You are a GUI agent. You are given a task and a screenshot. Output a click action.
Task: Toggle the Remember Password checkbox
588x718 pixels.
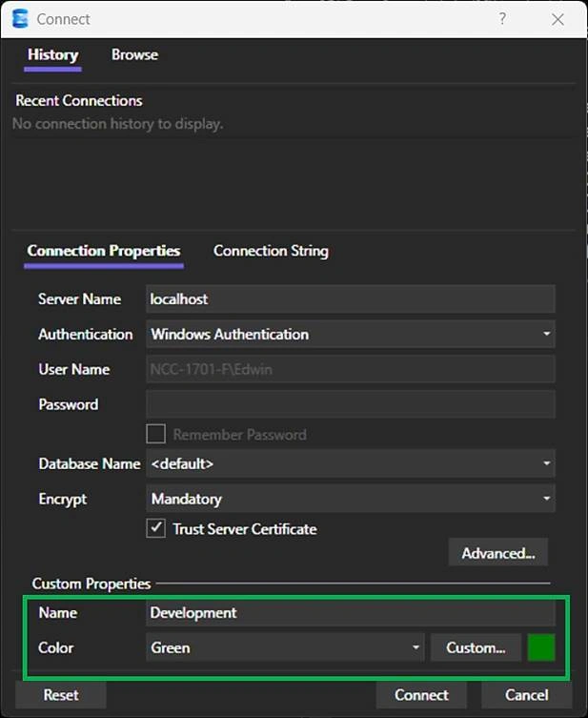pyautogui.click(x=155, y=435)
